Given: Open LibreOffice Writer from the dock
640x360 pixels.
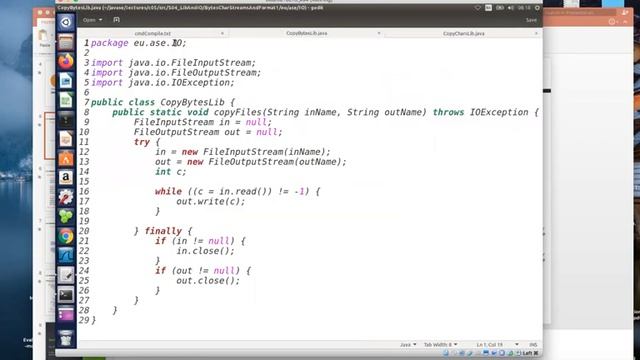Looking at the screenshot, I should [66, 81].
